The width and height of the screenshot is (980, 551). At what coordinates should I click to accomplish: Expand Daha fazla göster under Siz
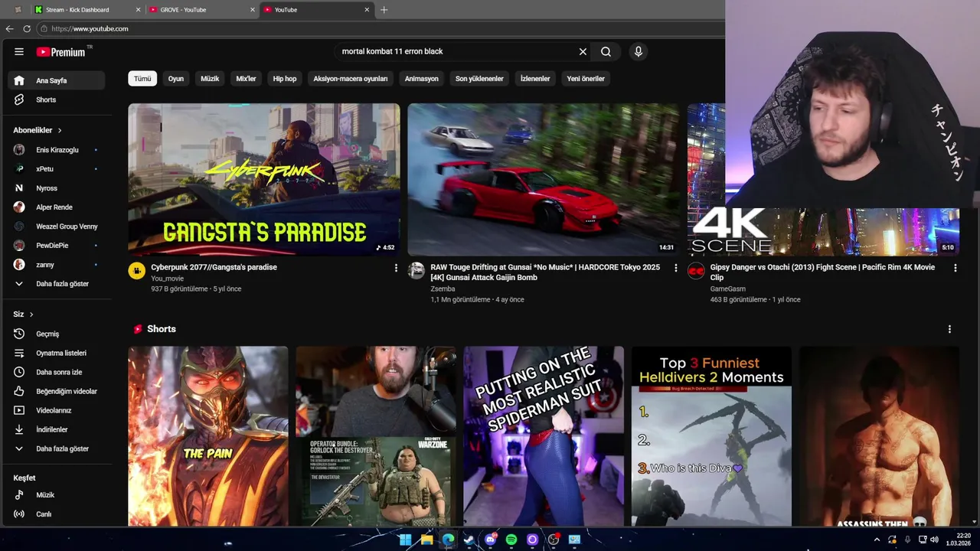point(56,448)
